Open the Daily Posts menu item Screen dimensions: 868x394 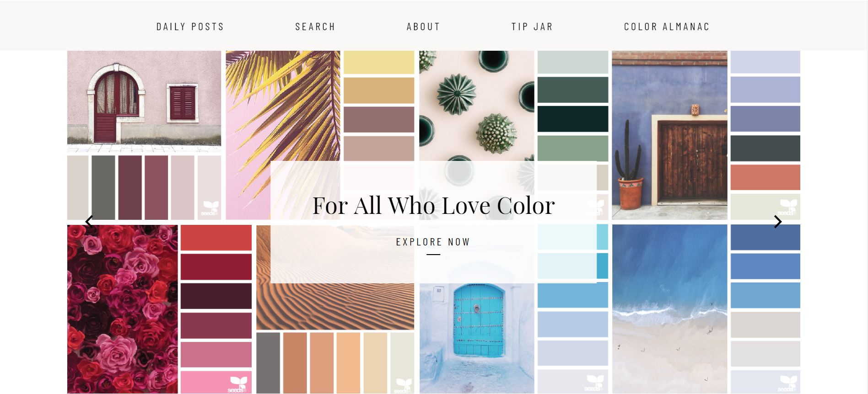[x=190, y=27]
